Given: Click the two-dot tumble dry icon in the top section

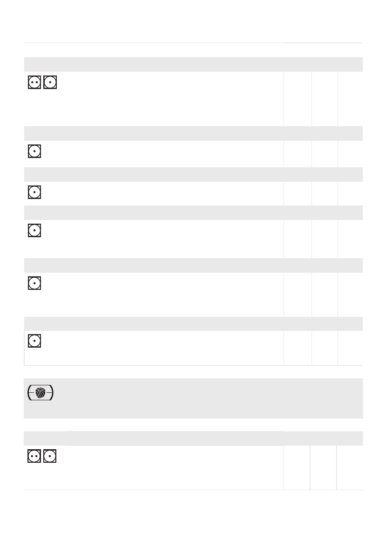Looking at the screenshot, I should click(x=34, y=82).
